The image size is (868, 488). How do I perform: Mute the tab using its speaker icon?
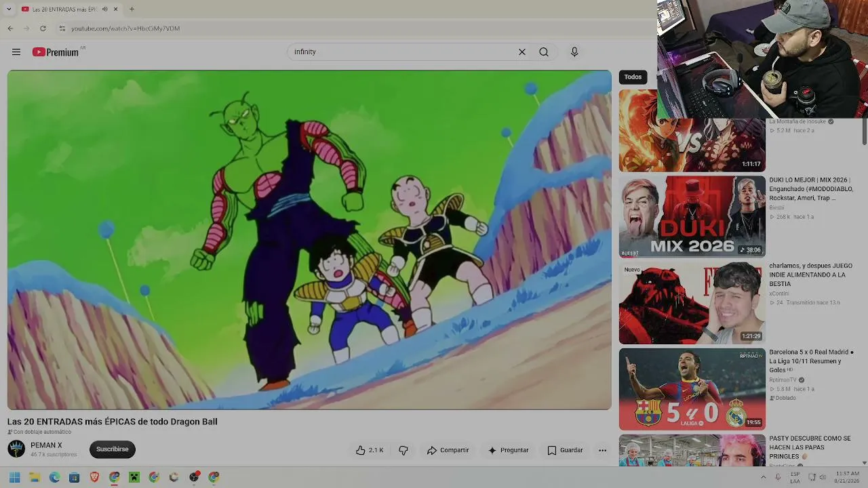(104, 9)
